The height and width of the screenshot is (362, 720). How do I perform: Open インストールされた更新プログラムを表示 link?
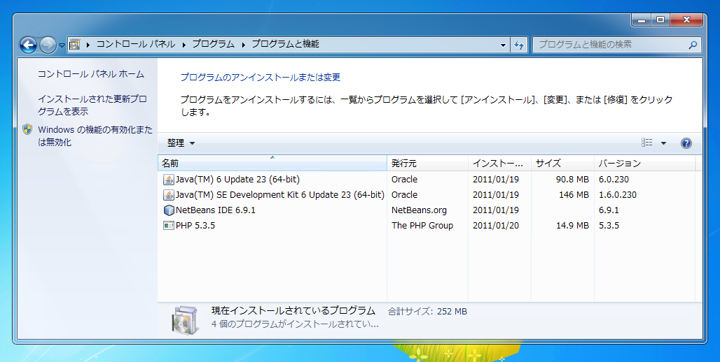(92, 105)
